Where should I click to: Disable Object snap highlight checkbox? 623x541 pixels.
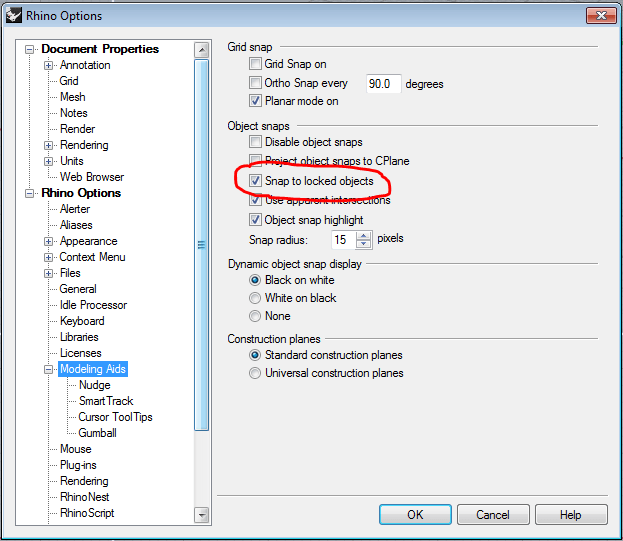tap(255, 220)
